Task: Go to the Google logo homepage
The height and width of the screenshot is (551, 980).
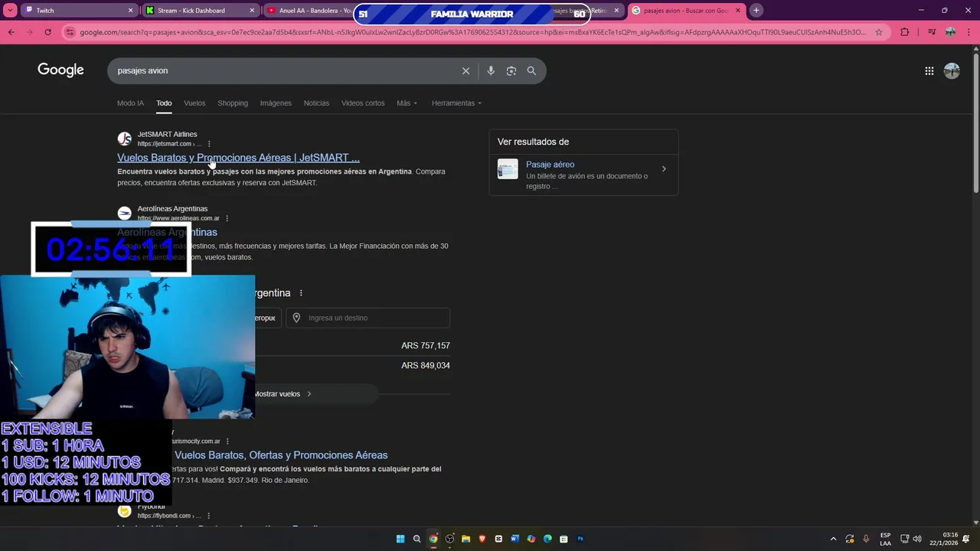Action: [60, 70]
